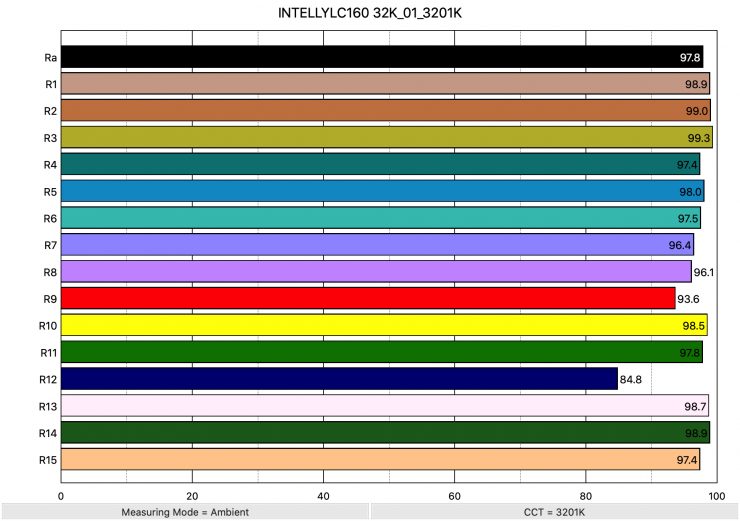Select the turquoise R6 bar
This screenshot has width=740, height=521.
pos(380,218)
